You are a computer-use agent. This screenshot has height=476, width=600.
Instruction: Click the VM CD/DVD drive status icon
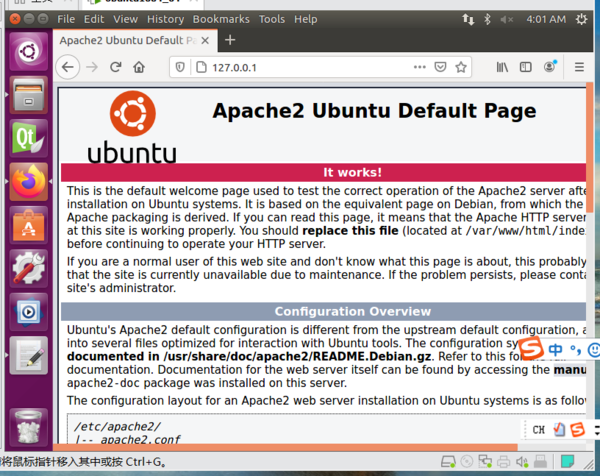(x=466, y=462)
